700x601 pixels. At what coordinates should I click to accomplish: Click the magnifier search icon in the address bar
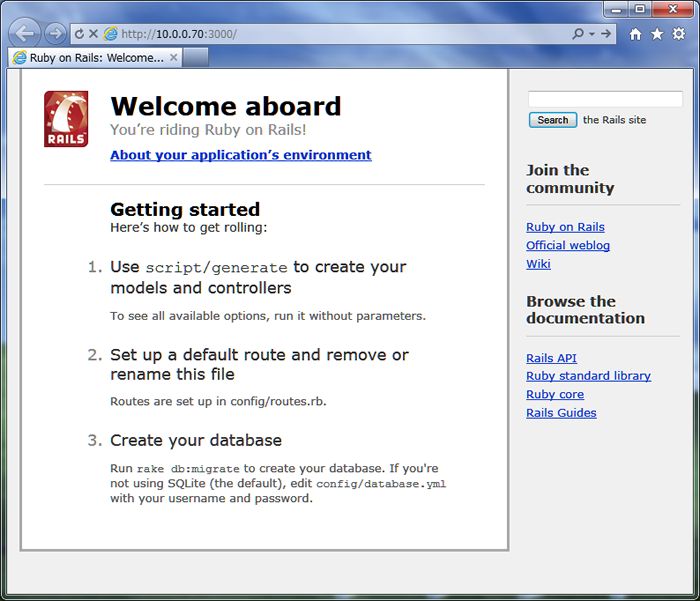pos(578,33)
